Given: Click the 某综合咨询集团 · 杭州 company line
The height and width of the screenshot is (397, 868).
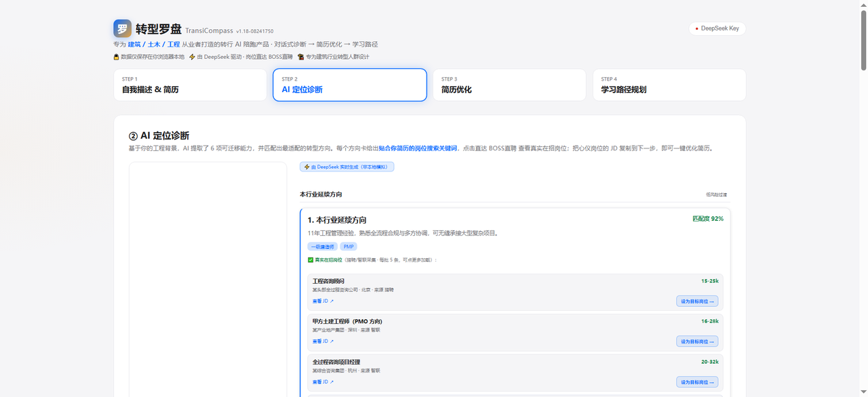Looking at the screenshot, I should coord(347,371).
